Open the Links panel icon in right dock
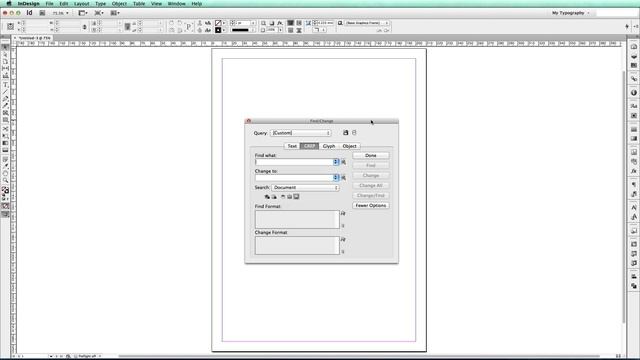This screenshot has height=360, width=640. tap(634, 79)
